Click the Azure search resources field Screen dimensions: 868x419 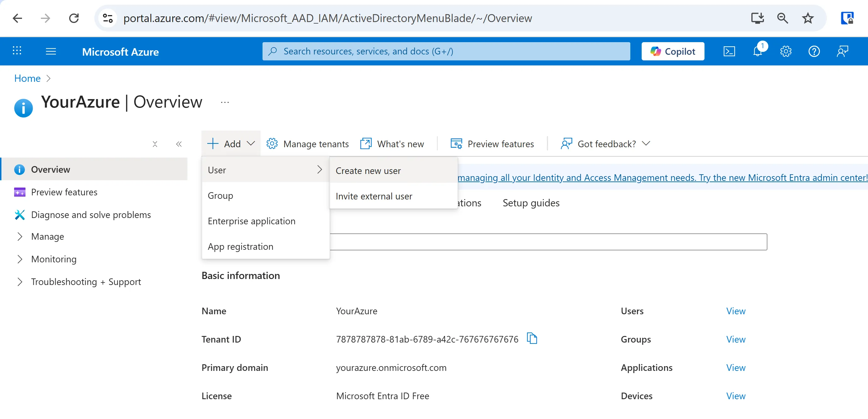click(446, 51)
